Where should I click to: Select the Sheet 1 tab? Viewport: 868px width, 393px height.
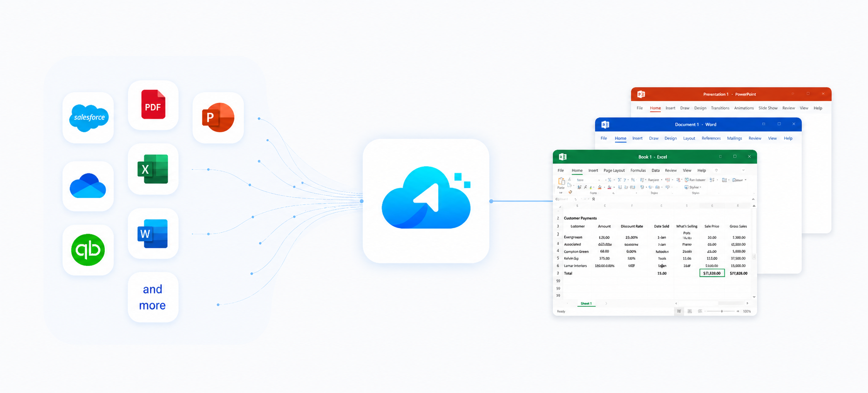pos(586,304)
